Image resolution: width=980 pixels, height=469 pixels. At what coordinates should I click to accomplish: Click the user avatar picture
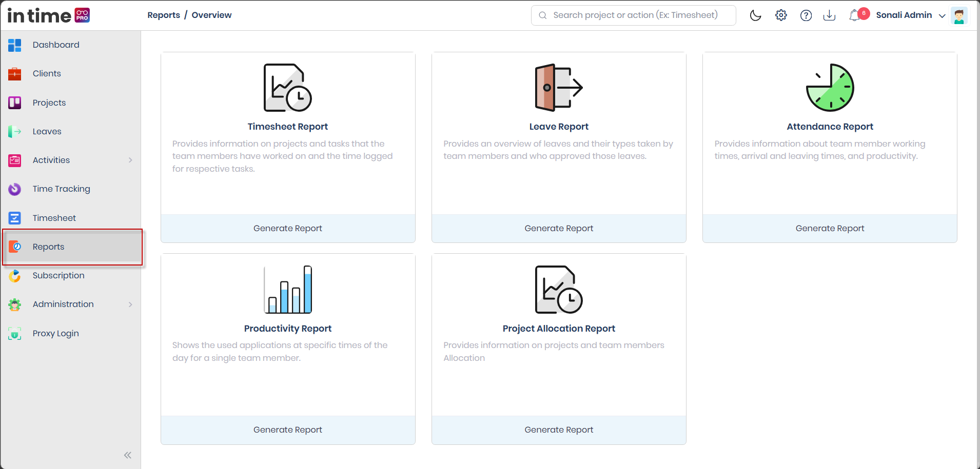(959, 15)
